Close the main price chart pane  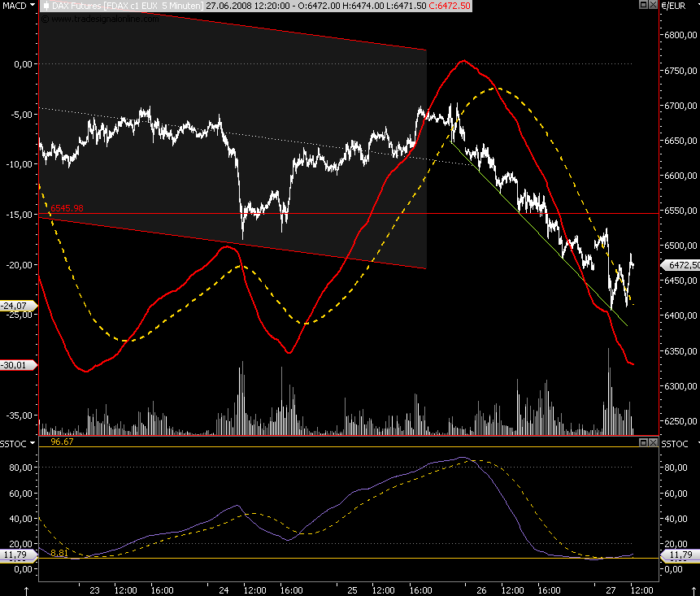pyautogui.click(x=653, y=5)
